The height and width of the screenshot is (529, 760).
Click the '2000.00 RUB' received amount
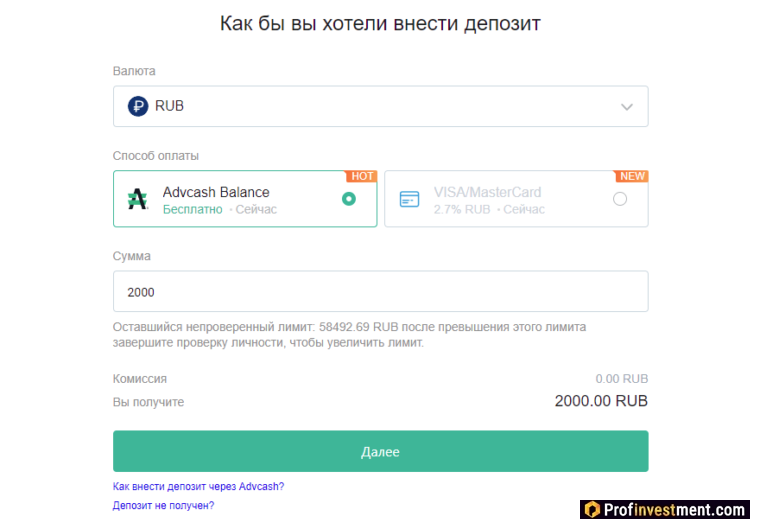point(601,401)
